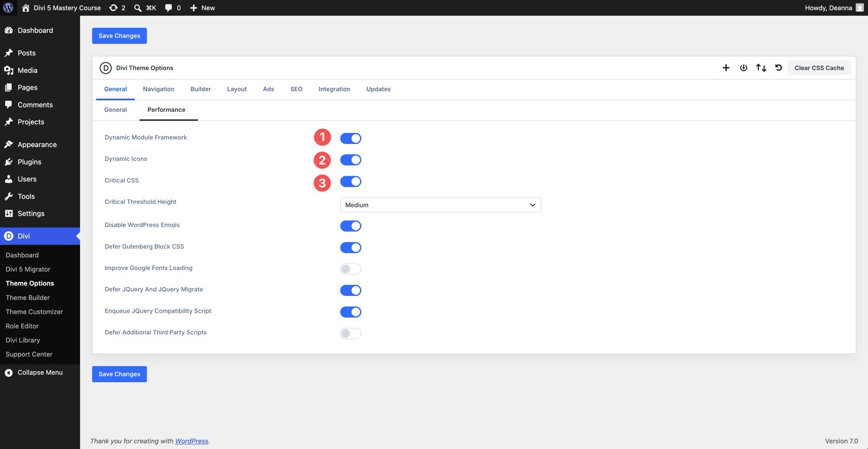Click the Divi logo beside Divi Theme Options
The width and height of the screenshot is (868, 449).
(x=106, y=68)
